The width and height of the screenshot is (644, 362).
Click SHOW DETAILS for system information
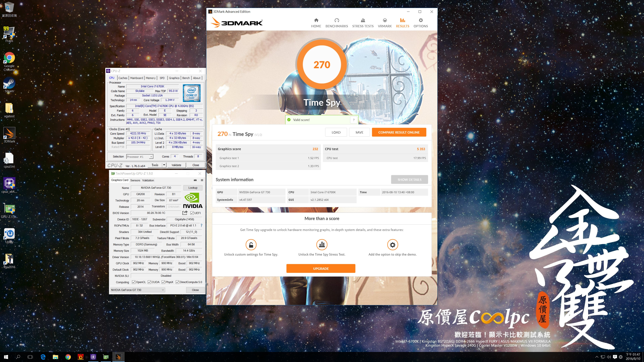(x=409, y=179)
